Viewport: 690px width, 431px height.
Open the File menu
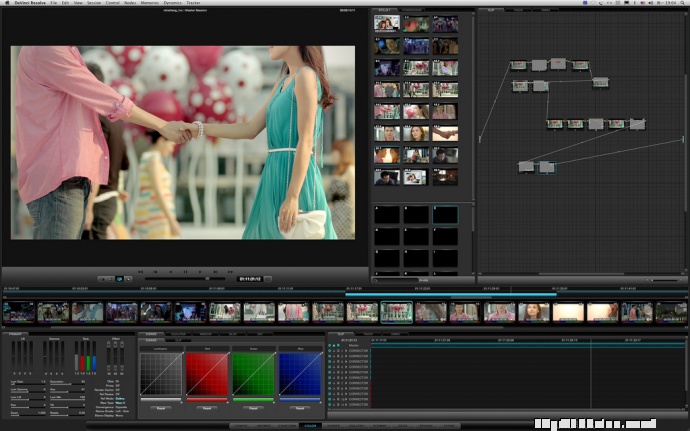(x=53, y=3)
